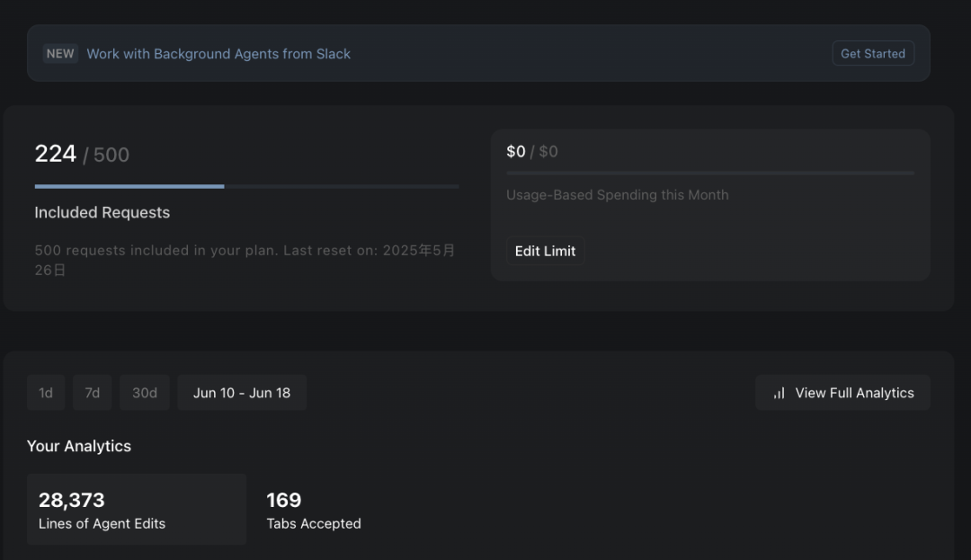View Full Analytics page
971x560 pixels.
pyautogui.click(x=842, y=392)
